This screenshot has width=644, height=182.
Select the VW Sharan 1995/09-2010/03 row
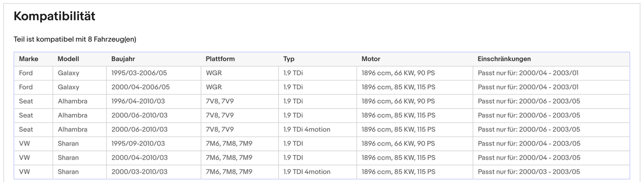pyautogui.click(x=138, y=144)
